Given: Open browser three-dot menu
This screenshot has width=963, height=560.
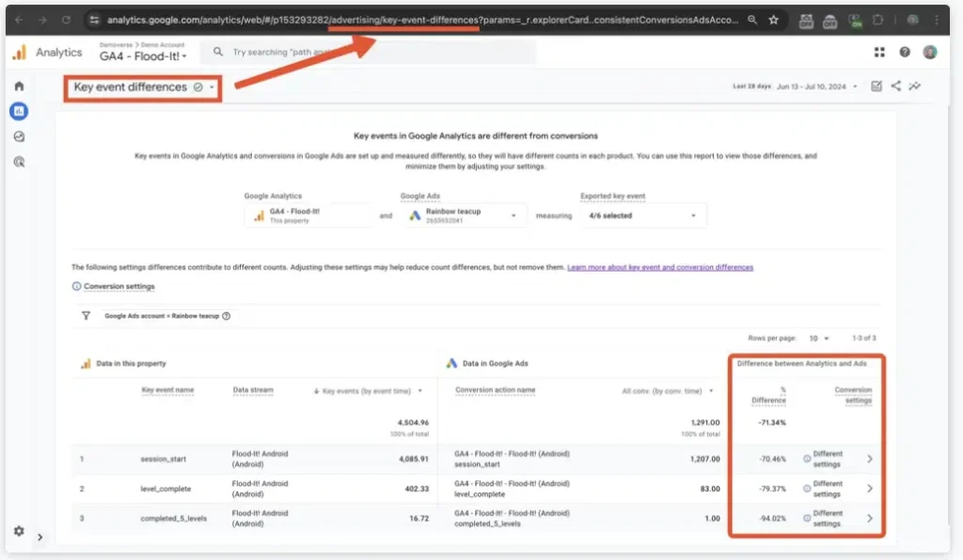Looking at the screenshot, I should click(x=937, y=20).
